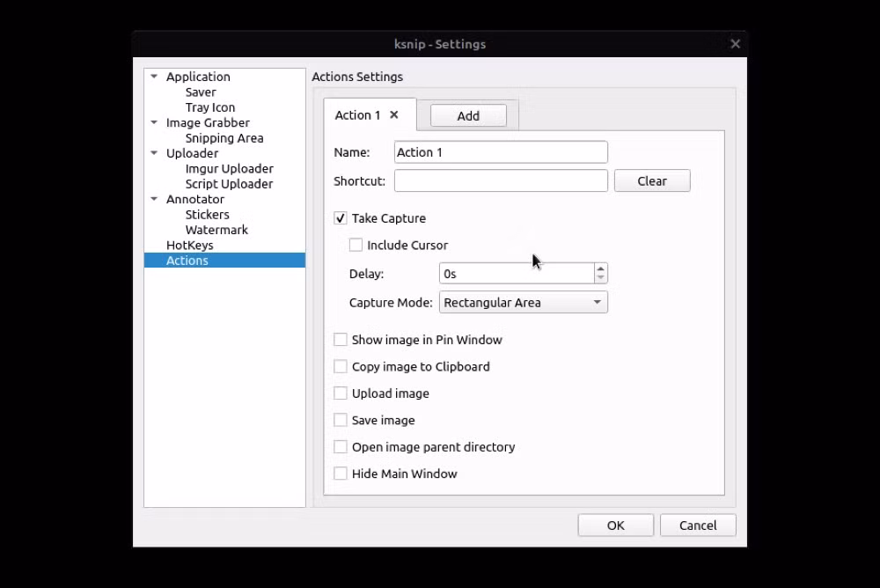The image size is (880, 588).
Task: Select Application in the settings tree
Action: coord(198,77)
